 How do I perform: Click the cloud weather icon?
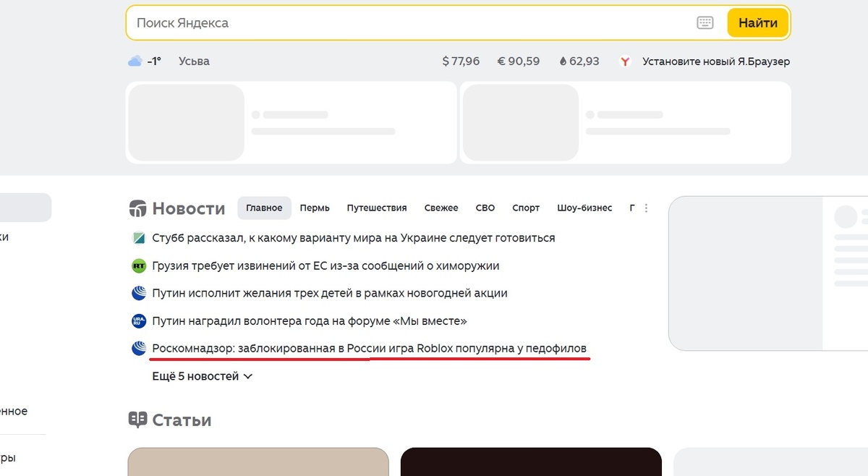[135, 61]
